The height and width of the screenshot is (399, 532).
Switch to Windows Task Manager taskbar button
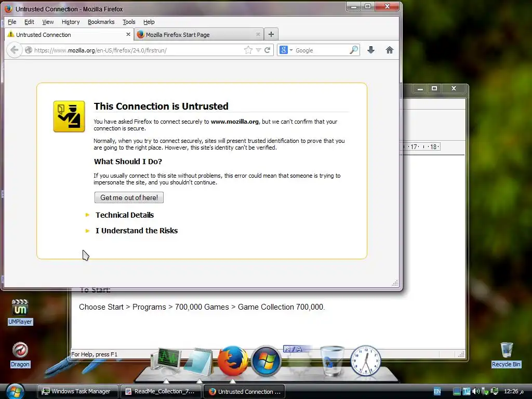78,392
